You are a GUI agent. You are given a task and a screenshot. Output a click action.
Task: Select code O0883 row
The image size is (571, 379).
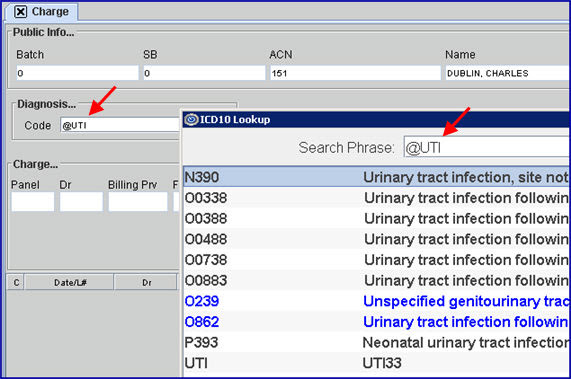(377, 280)
